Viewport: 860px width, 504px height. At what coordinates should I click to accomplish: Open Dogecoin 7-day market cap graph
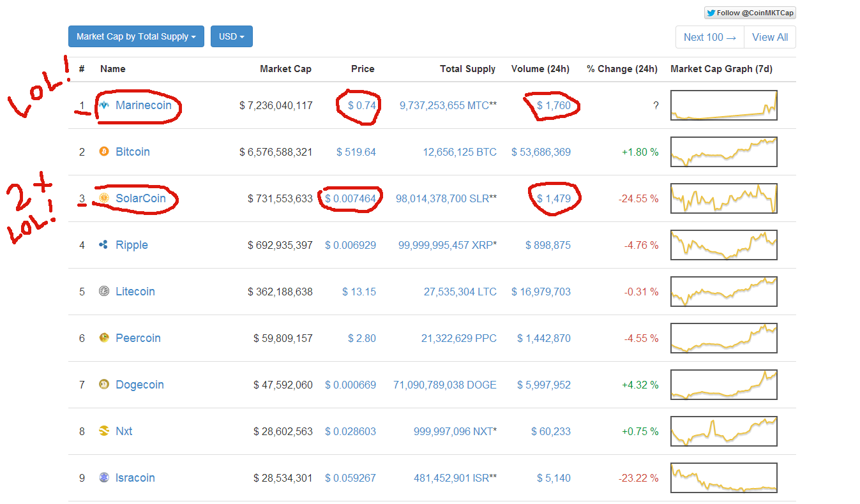pyautogui.click(x=724, y=385)
